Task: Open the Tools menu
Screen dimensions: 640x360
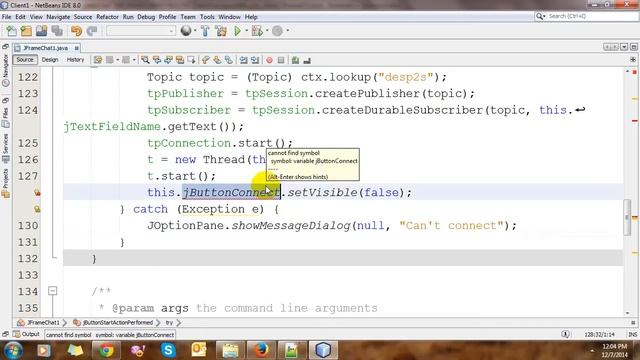Action: pyautogui.click(x=207, y=17)
